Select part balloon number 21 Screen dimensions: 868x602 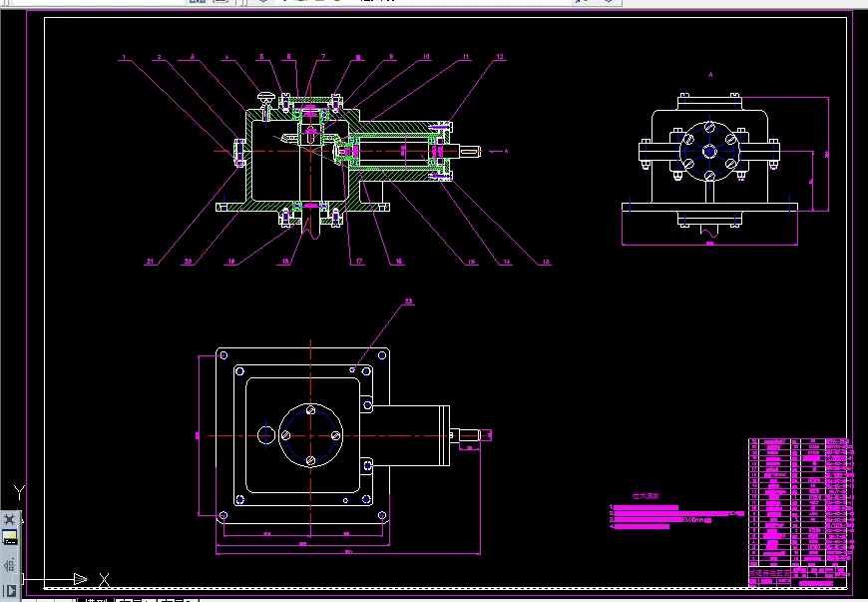point(150,262)
